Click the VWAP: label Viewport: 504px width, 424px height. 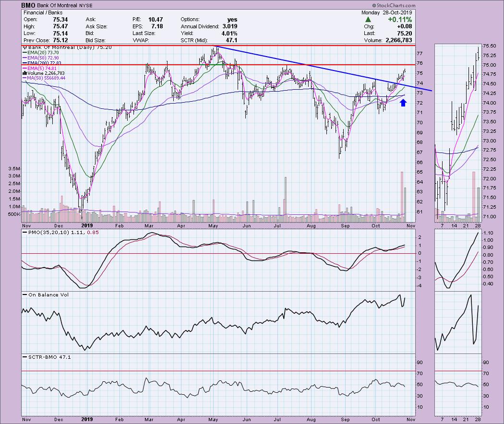pos(141,40)
